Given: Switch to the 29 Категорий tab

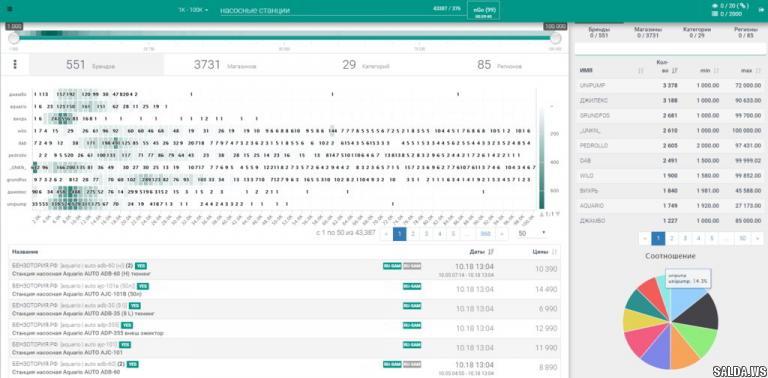Looking at the screenshot, I should pyautogui.click(x=366, y=65).
